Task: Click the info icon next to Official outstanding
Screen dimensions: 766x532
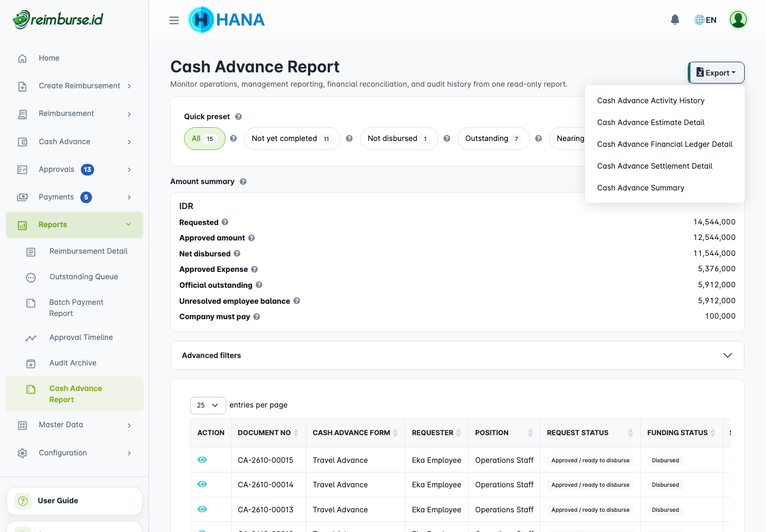Action: pyautogui.click(x=259, y=285)
